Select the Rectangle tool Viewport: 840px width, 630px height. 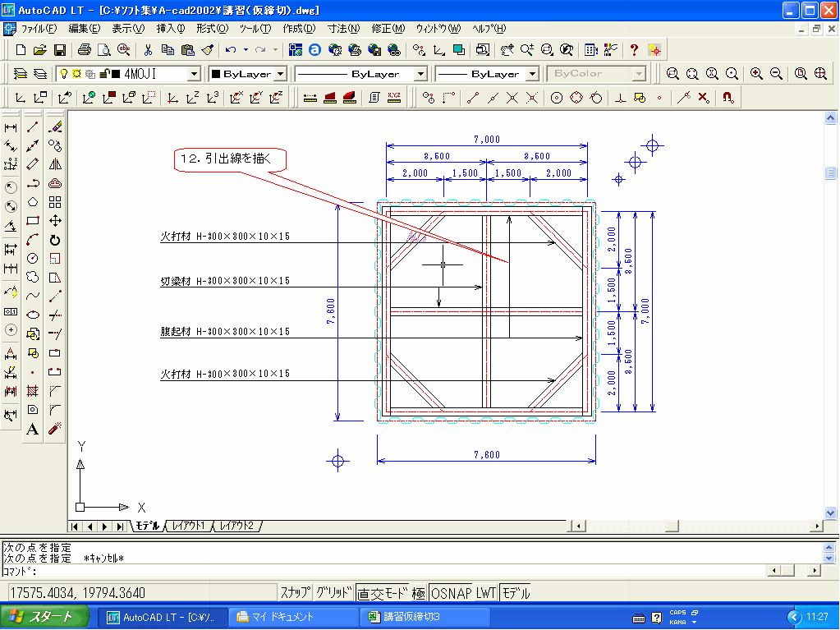coord(33,221)
